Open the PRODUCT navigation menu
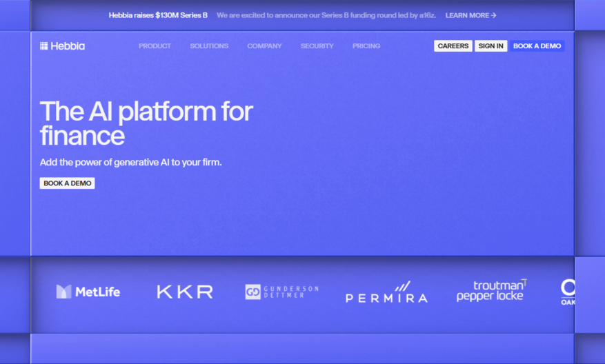This screenshot has height=364, width=605. click(155, 46)
